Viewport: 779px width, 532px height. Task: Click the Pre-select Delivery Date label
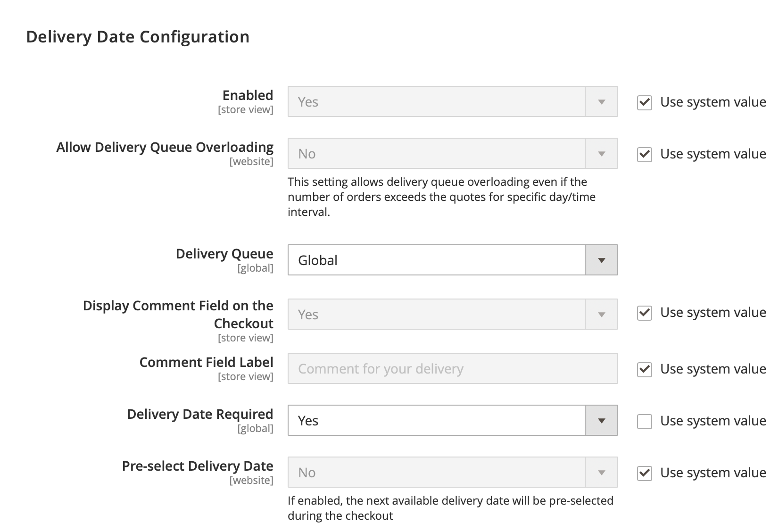[198, 466]
